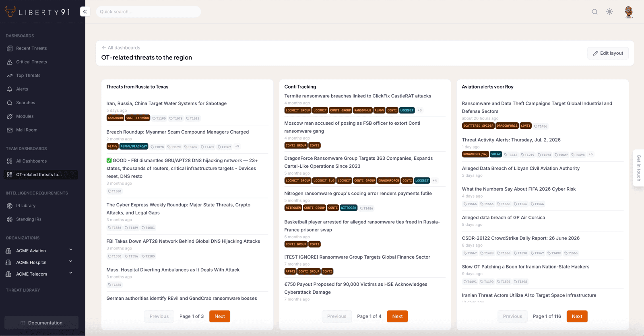This screenshot has width=644, height=336.
Task: Open Iran, Russia, China Water Systems article
Action: pos(167,103)
